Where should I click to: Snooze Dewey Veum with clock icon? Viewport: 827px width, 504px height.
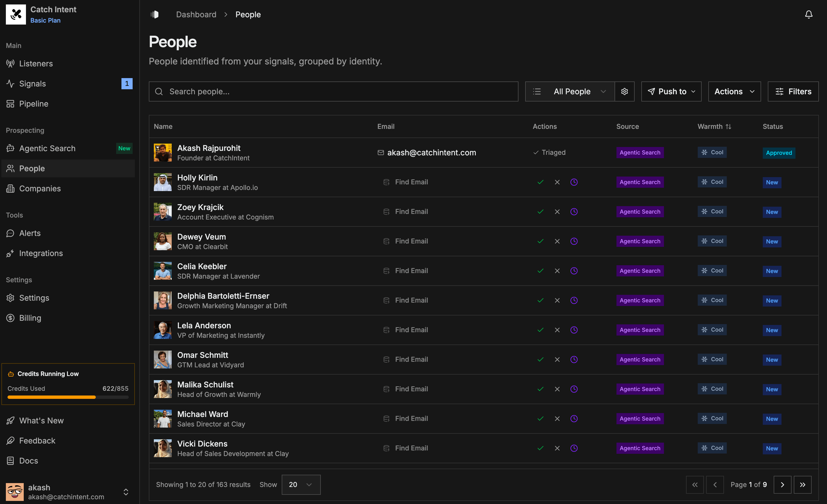[x=574, y=241]
